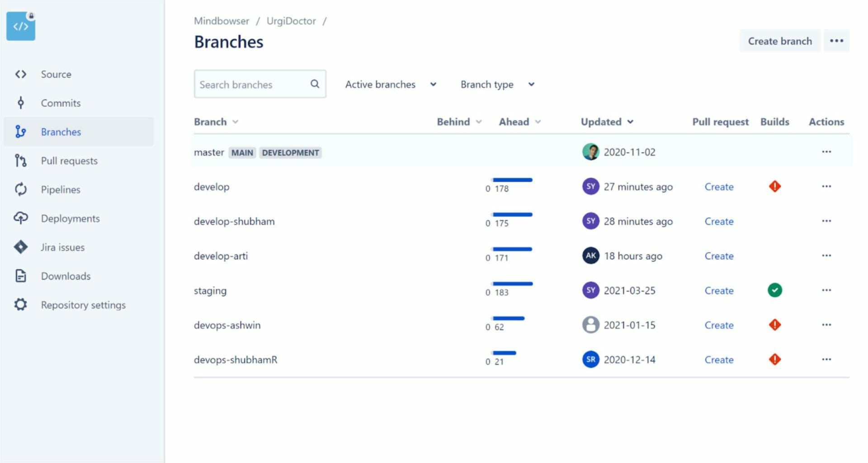Click Mindbowser breadcrumb link

coord(222,21)
